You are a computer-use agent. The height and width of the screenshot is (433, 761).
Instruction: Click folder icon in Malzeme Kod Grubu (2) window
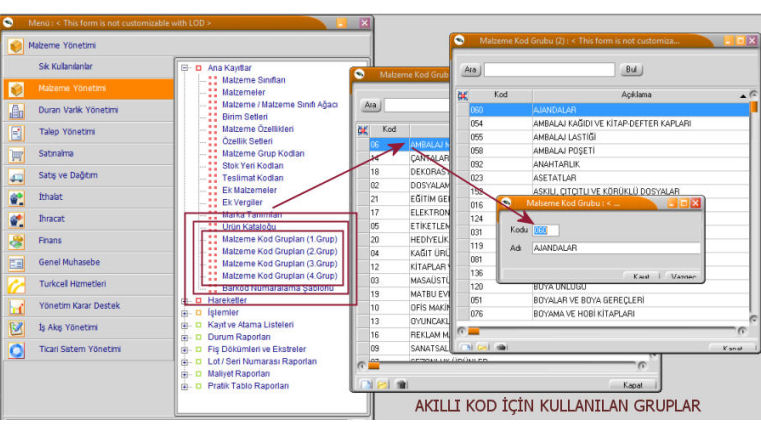coord(483,348)
